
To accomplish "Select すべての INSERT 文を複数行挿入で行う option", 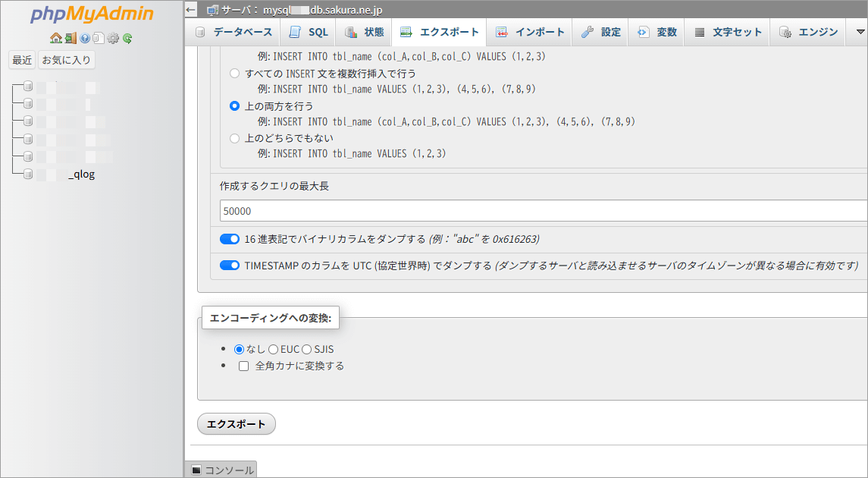I will tap(235, 73).
